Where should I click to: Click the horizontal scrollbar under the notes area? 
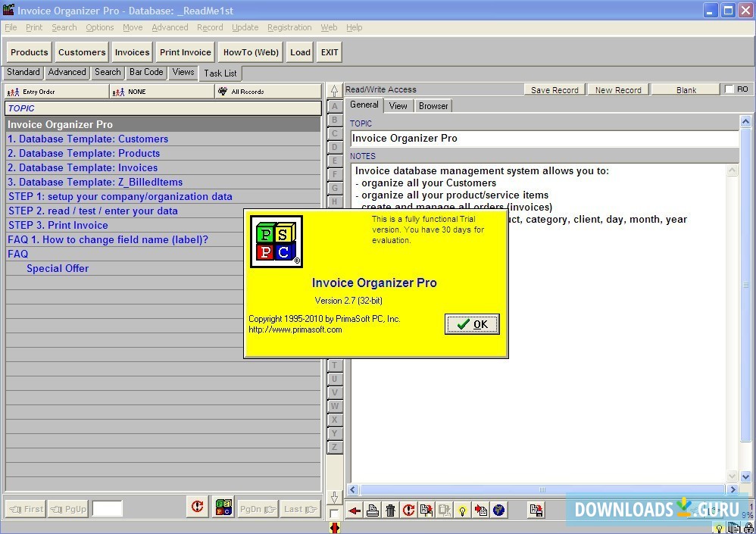click(542, 489)
